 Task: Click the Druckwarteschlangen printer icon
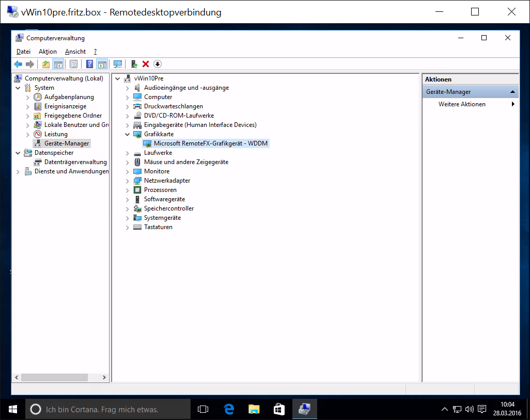tap(137, 106)
